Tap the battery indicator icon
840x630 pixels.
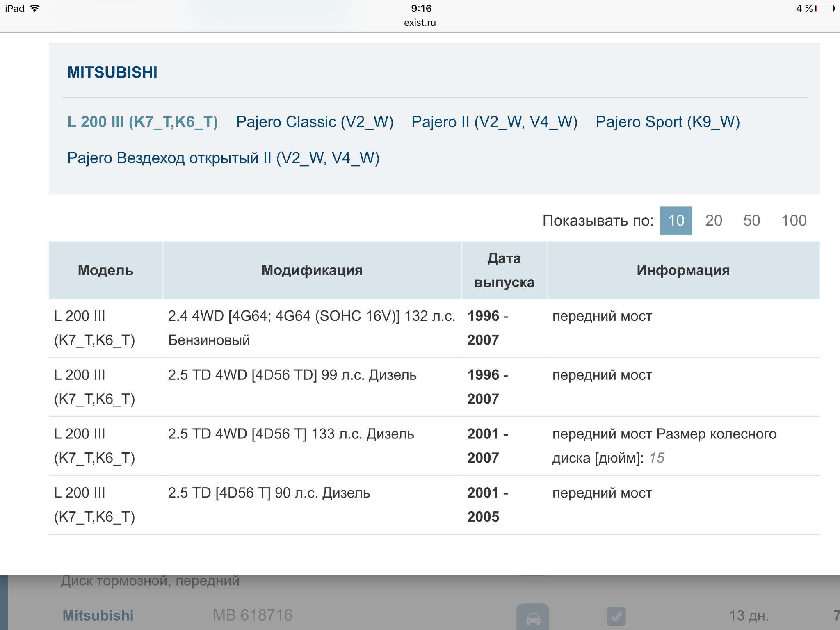click(x=825, y=9)
